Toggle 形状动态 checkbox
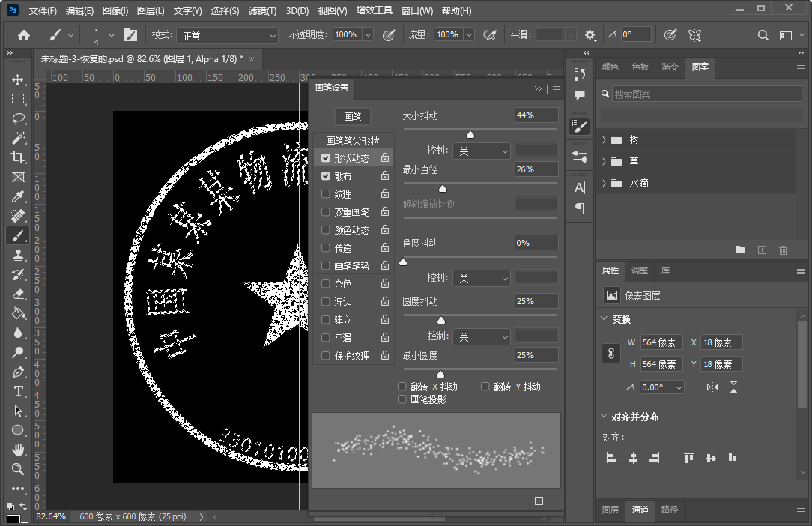This screenshot has width=812, height=526. coord(325,157)
